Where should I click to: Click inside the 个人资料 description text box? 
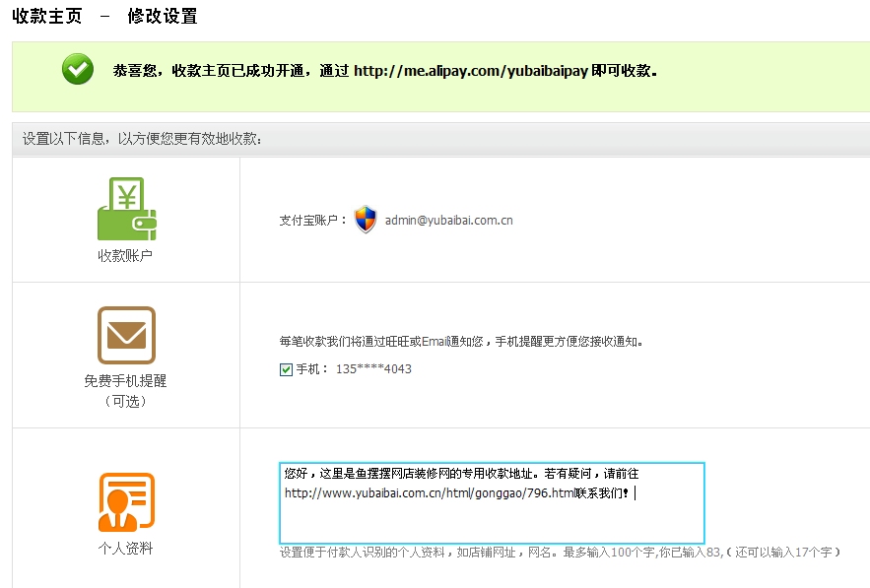click(492, 502)
